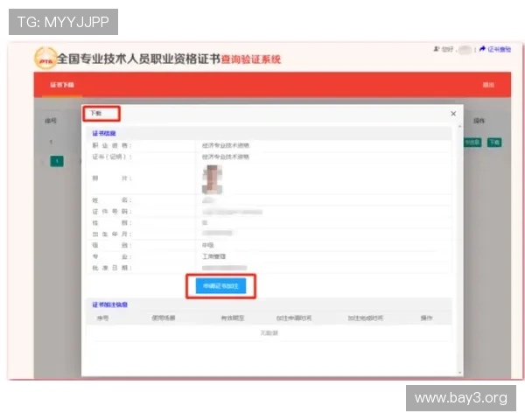Click the blurred 证件号码 value
Viewport: 525px width, 420px height.
coord(233,212)
